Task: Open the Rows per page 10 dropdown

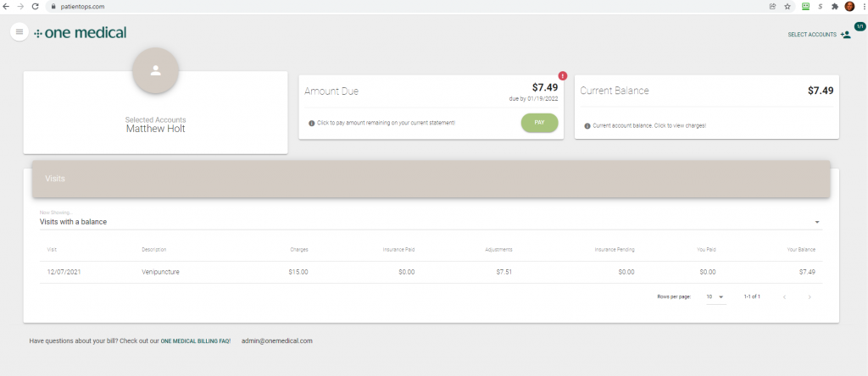Action: (715, 297)
